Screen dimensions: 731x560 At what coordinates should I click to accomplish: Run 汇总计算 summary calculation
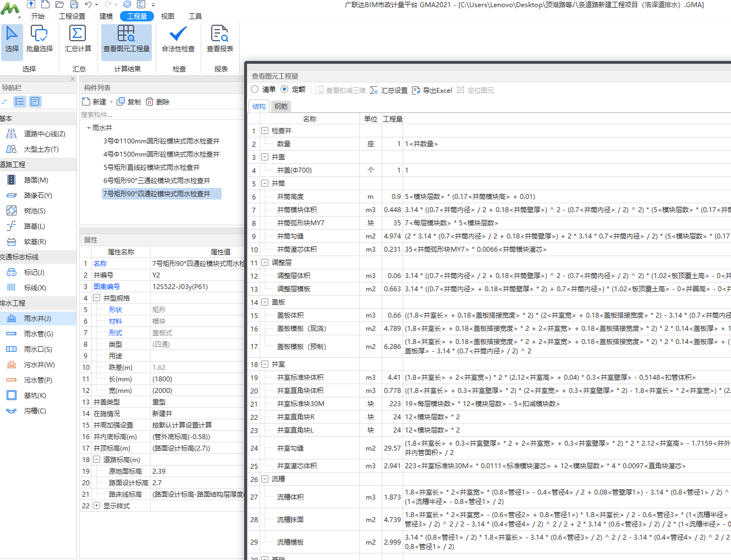click(x=78, y=39)
